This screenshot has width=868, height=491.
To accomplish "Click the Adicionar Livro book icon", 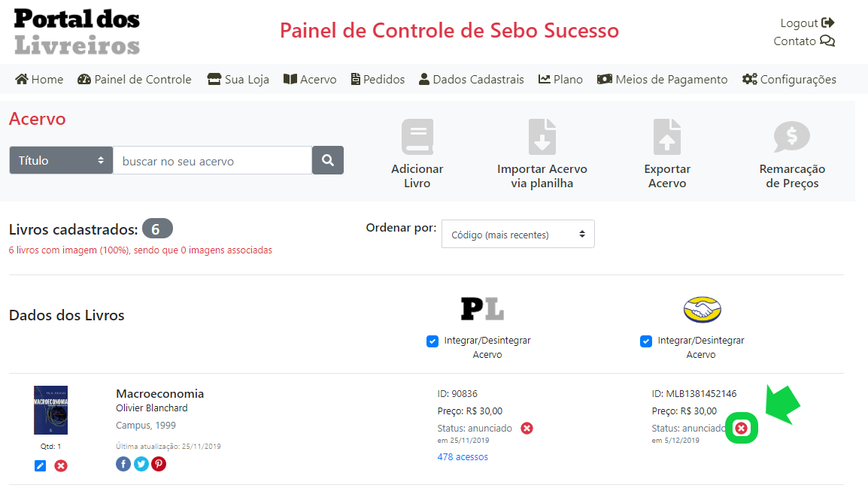I will point(417,136).
